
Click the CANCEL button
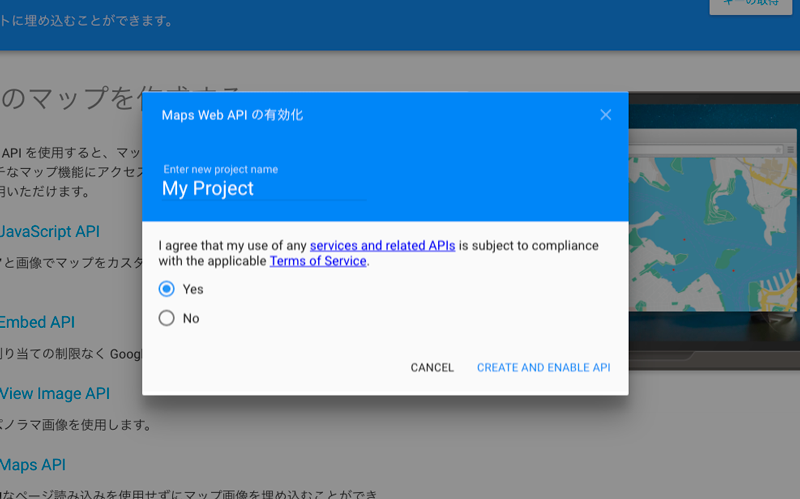pyautogui.click(x=432, y=367)
